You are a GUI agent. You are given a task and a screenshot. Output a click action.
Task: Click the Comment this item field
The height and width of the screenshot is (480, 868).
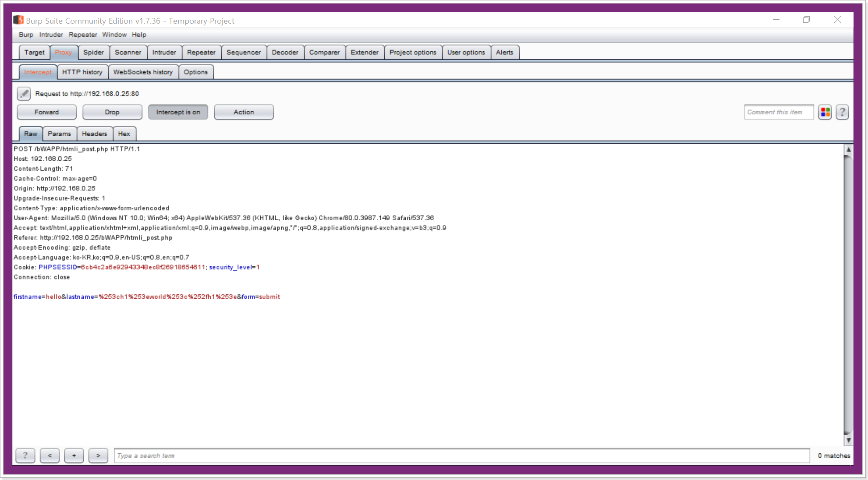pos(778,112)
